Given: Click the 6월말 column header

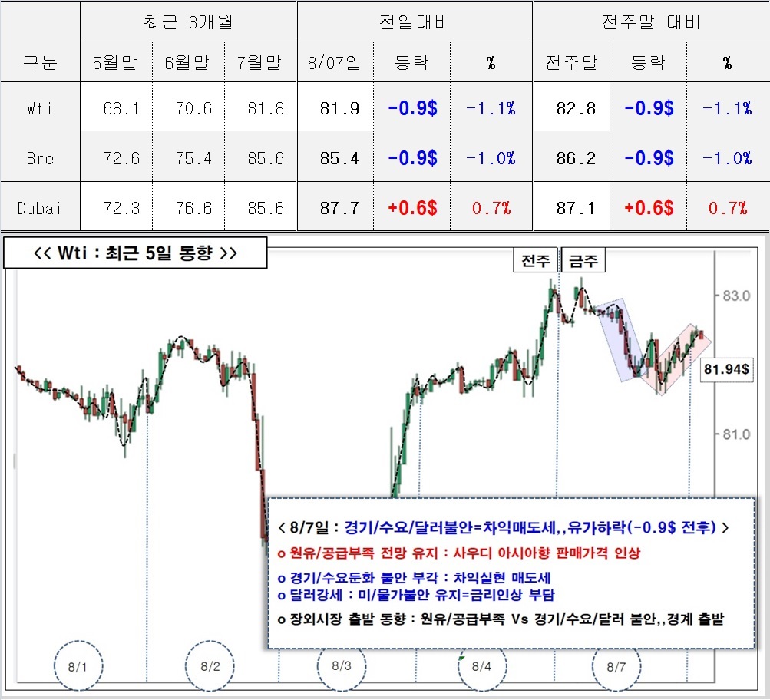Looking at the screenshot, I should (x=187, y=62).
